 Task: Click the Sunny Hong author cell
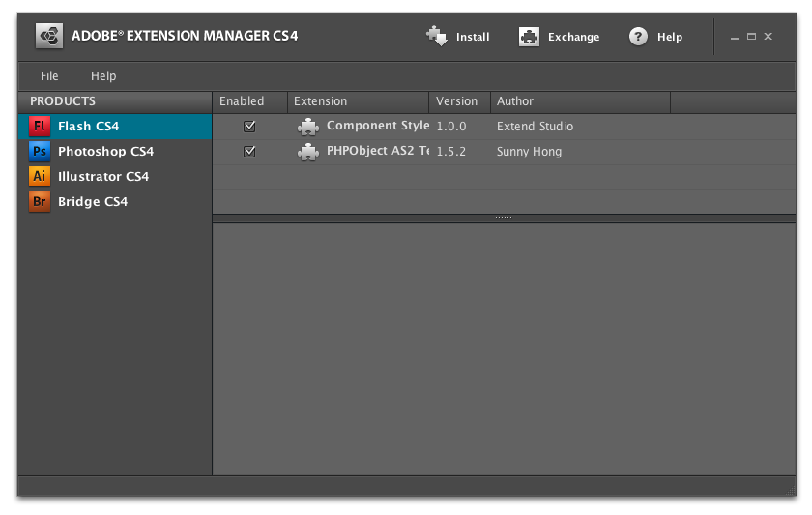coord(529,152)
